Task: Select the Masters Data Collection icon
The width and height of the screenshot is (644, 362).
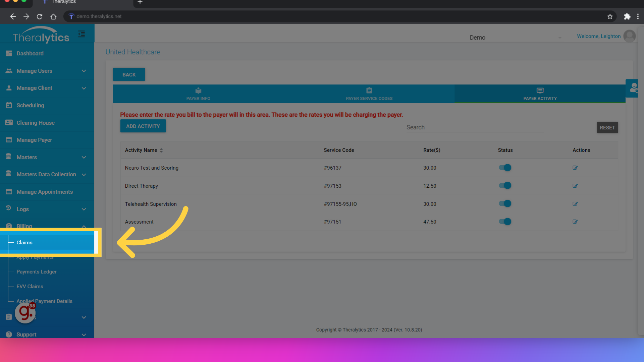Action: point(9,174)
